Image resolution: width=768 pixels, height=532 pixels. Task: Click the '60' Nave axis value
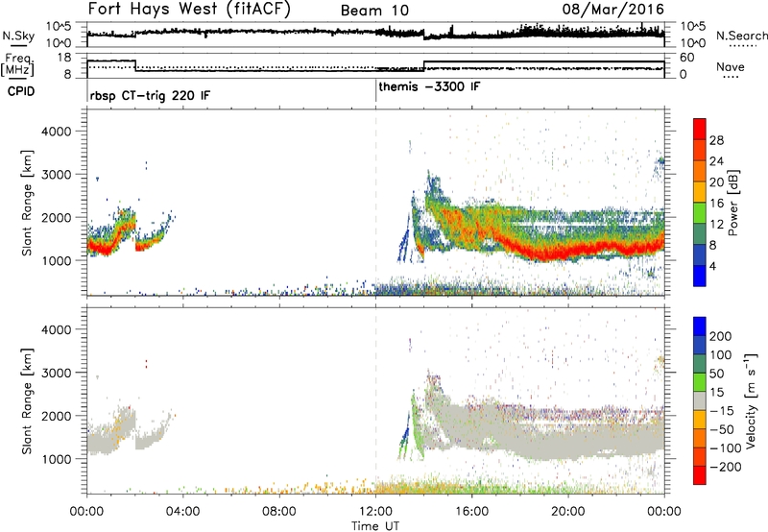[687, 58]
